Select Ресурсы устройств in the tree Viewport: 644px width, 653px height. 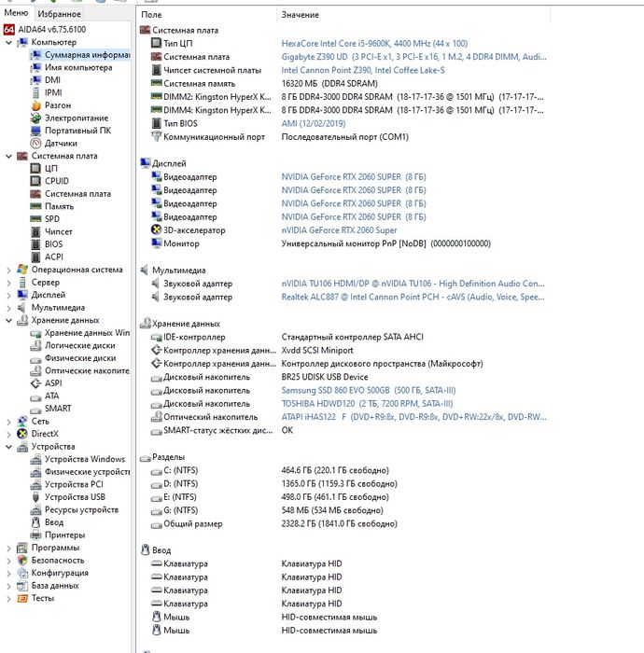coord(81,509)
